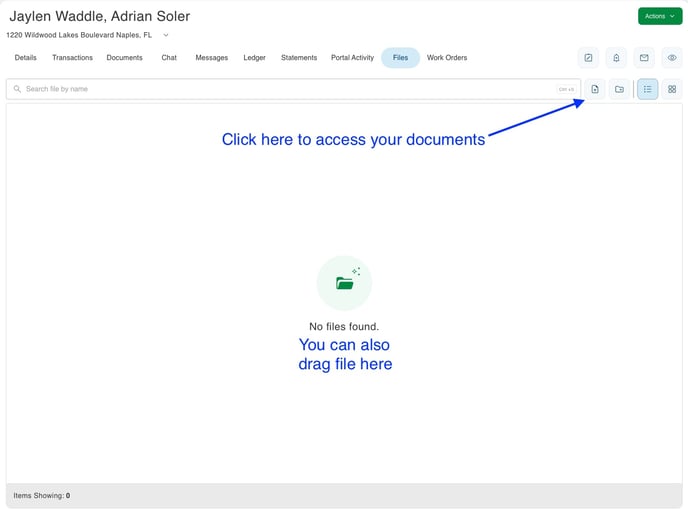Switch to the Ledger tab
Screen dimensions: 688x510
[254, 58]
